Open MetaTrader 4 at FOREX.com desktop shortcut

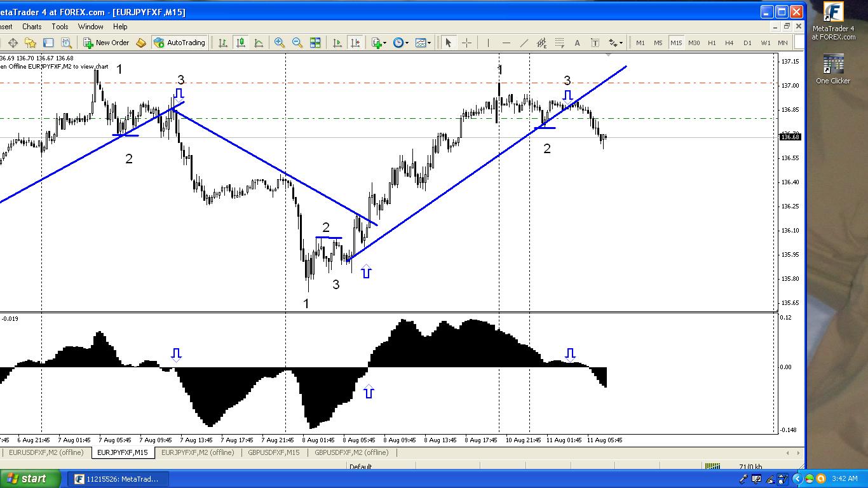(x=833, y=22)
